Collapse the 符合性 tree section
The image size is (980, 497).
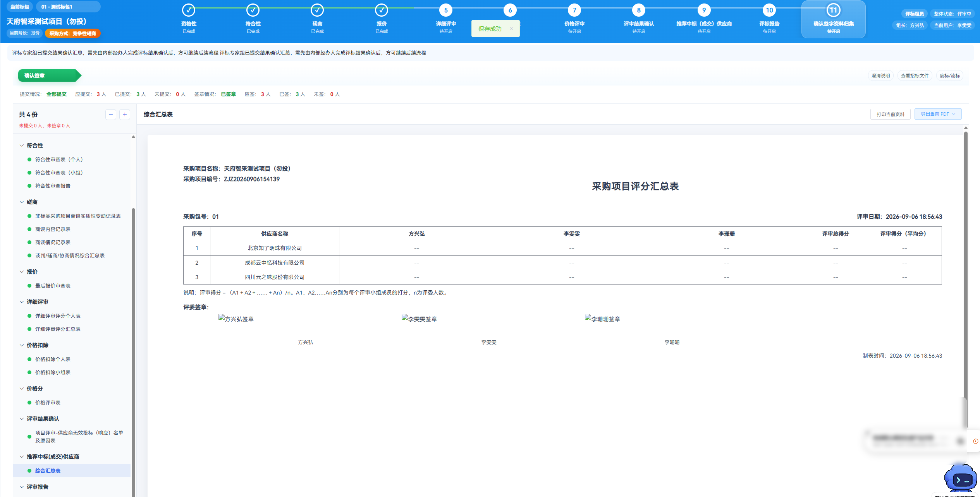pos(22,146)
